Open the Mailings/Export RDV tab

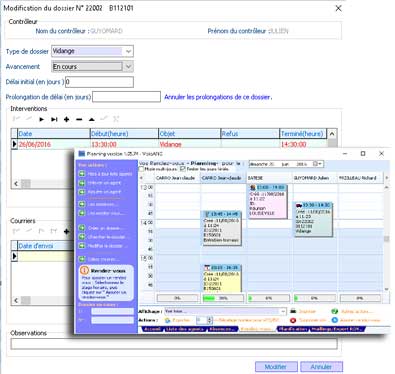tap(337, 329)
